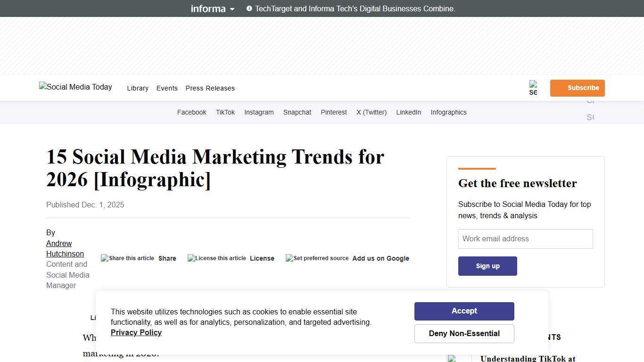Click the search icon next to Subscribe

[x=533, y=87]
